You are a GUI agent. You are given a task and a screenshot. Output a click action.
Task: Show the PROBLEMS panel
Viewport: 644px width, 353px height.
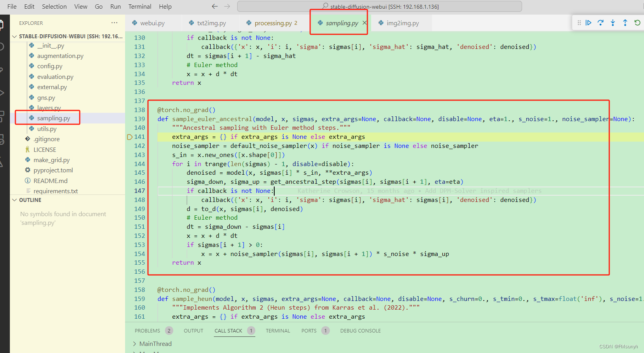[x=148, y=331]
